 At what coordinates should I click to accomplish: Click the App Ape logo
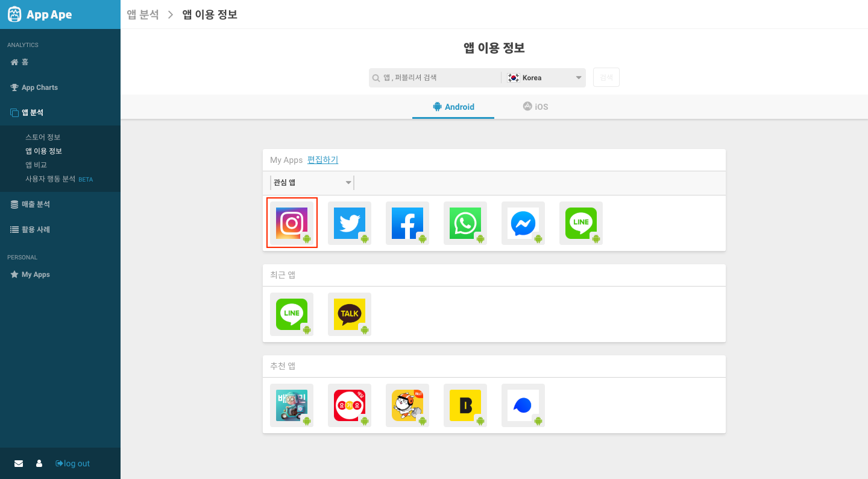click(40, 14)
